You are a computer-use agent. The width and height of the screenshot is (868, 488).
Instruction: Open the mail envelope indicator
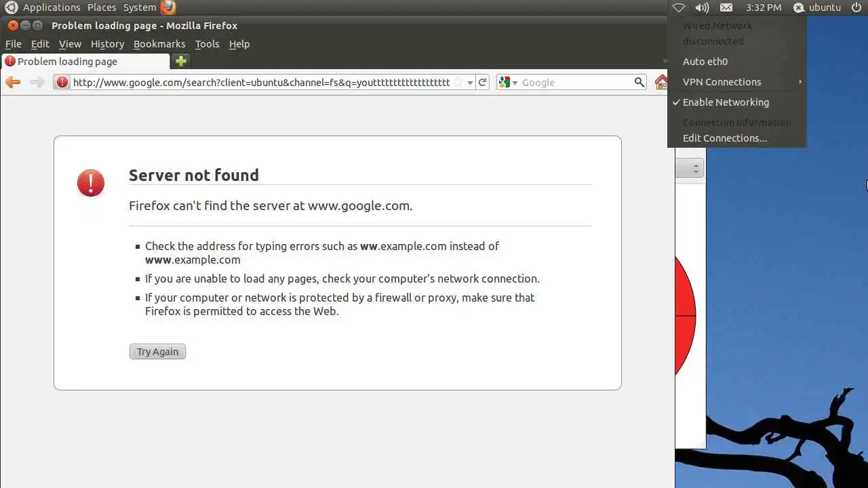coord(726,7)
